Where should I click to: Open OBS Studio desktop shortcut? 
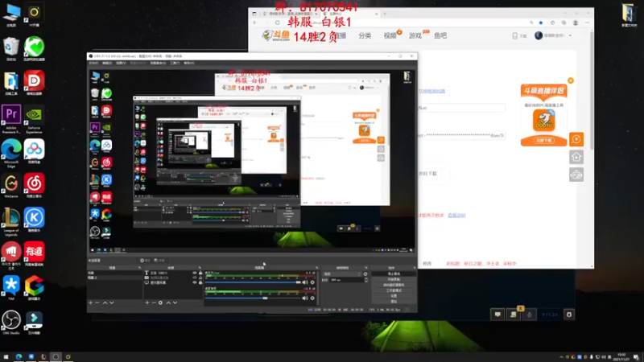coord(11,323)
